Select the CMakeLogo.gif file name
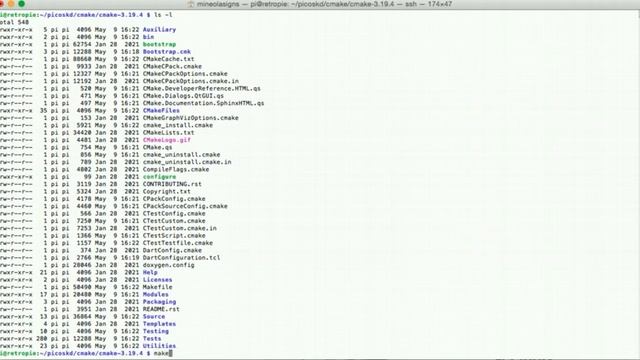The image size is (640, 360). [x=167, y=140]
